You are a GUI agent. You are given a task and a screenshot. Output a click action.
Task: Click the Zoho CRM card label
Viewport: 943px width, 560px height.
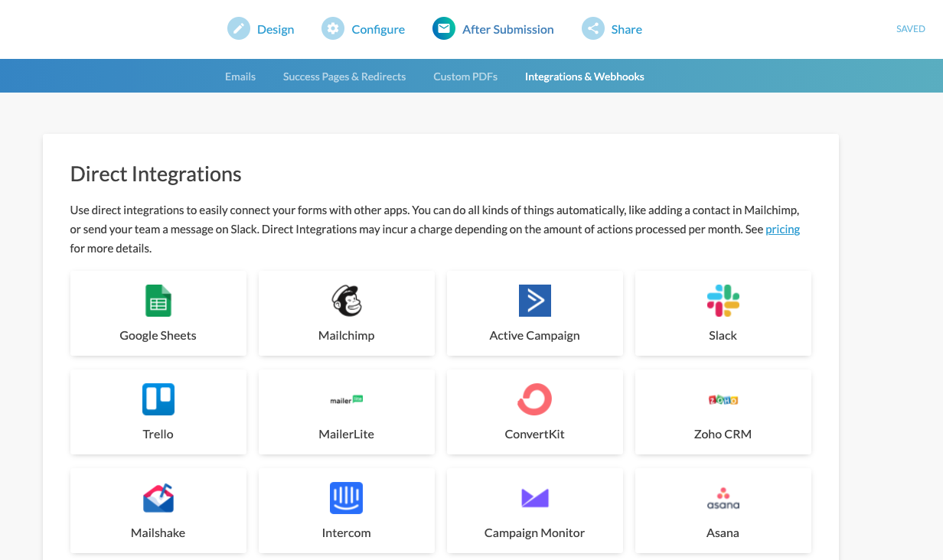pos(723,434)
